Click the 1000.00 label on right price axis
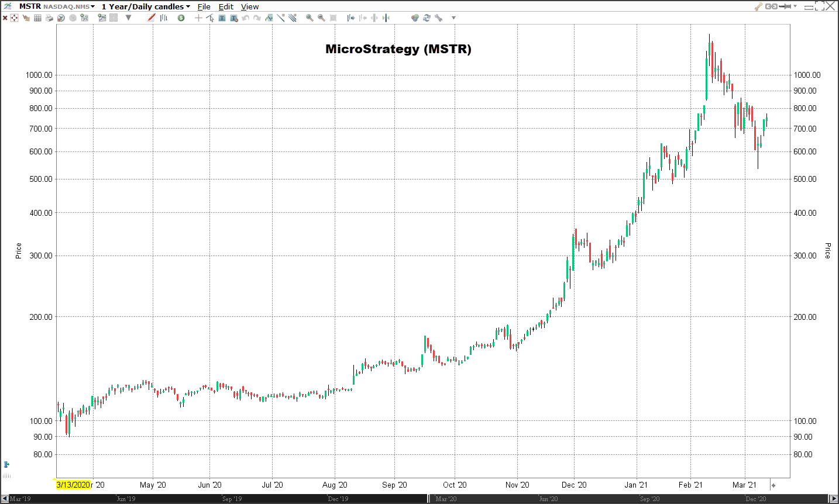This screenshot has height=504, width=839. (807, 75)
